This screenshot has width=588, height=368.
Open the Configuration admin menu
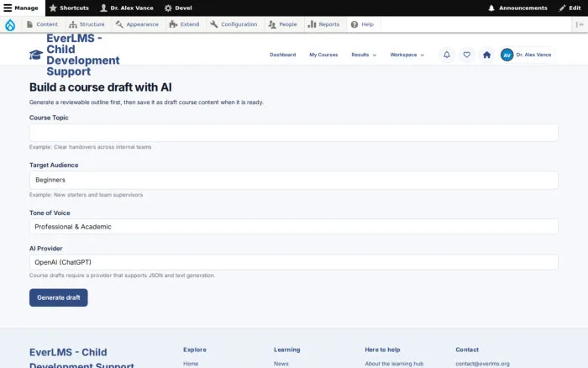click(x=234, y=24)
